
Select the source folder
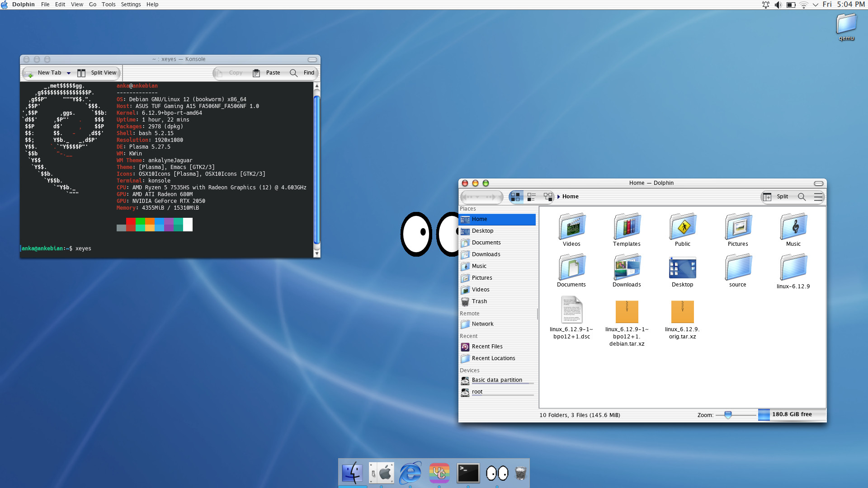coord(738,271)
